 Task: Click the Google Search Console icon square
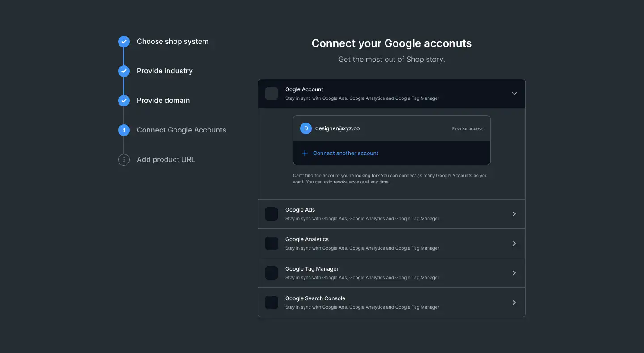[271, 302]
